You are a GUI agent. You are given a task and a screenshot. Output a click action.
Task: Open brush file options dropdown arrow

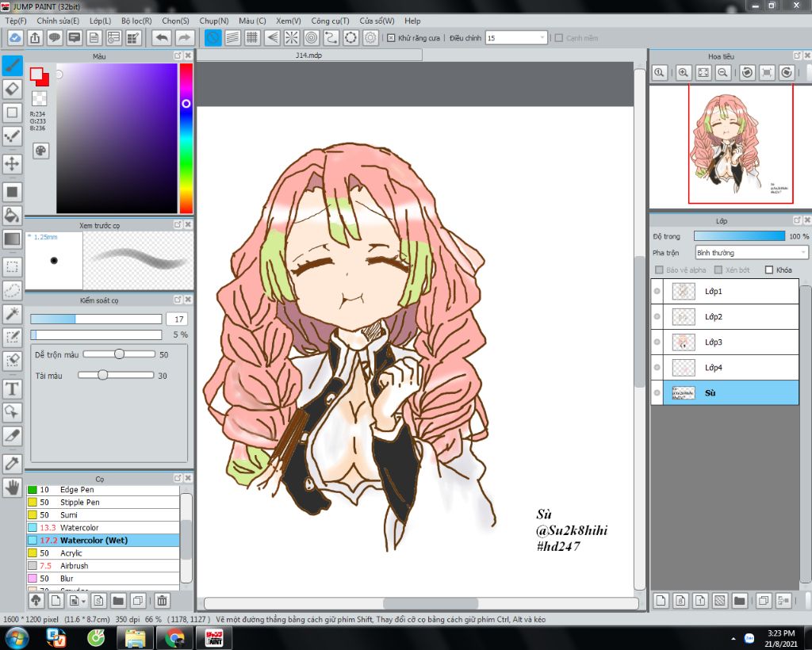tap(83, 601)
